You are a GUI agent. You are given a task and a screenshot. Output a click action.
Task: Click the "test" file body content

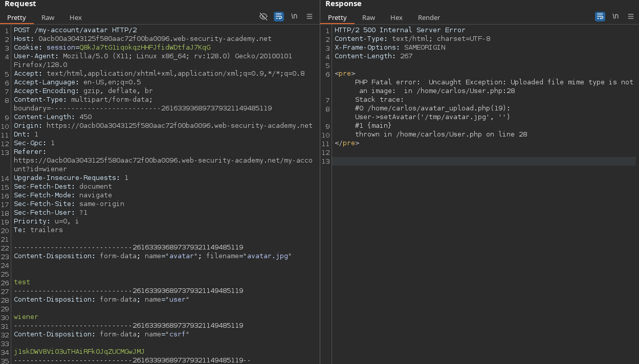click(22, 282)
